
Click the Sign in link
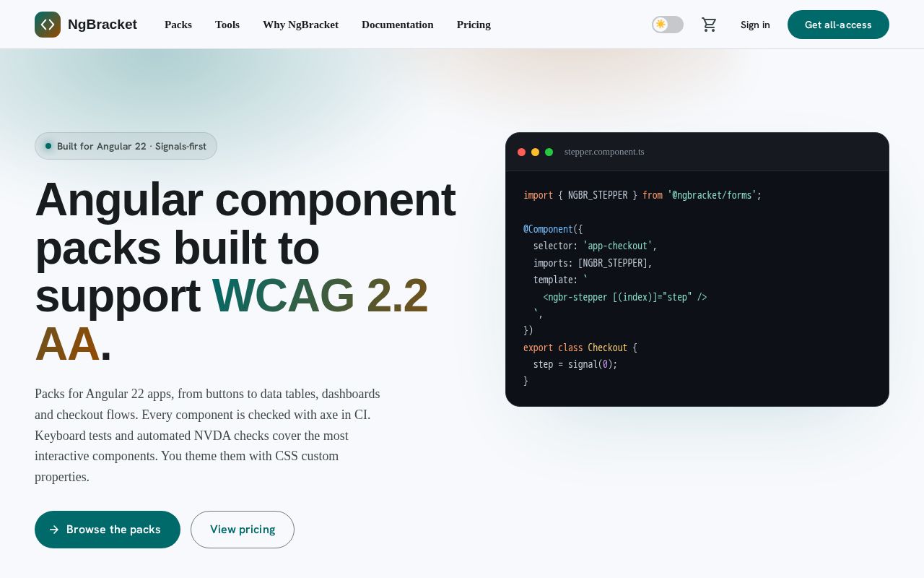755,25
